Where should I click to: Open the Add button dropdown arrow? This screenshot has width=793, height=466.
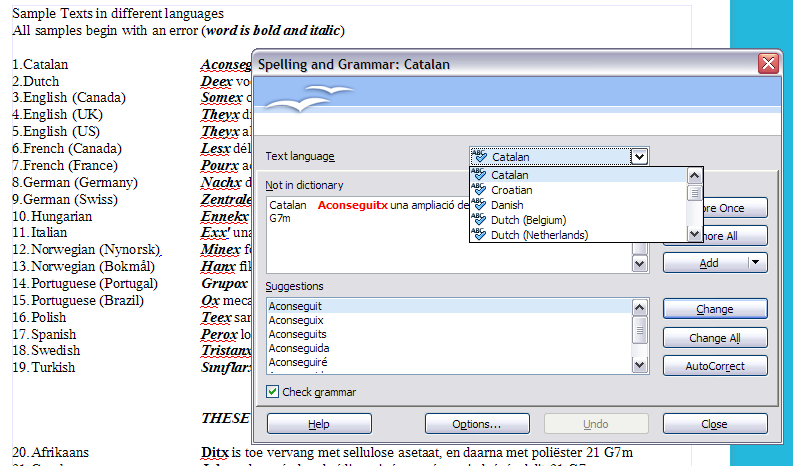pyautogui.click(x=756, y=262)
